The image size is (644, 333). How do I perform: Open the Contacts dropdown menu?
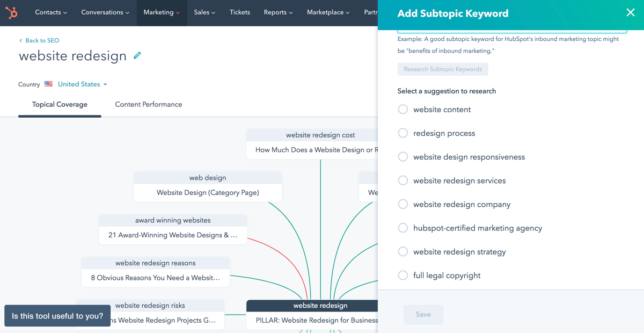pyautogui.click(x=51, y=12)
